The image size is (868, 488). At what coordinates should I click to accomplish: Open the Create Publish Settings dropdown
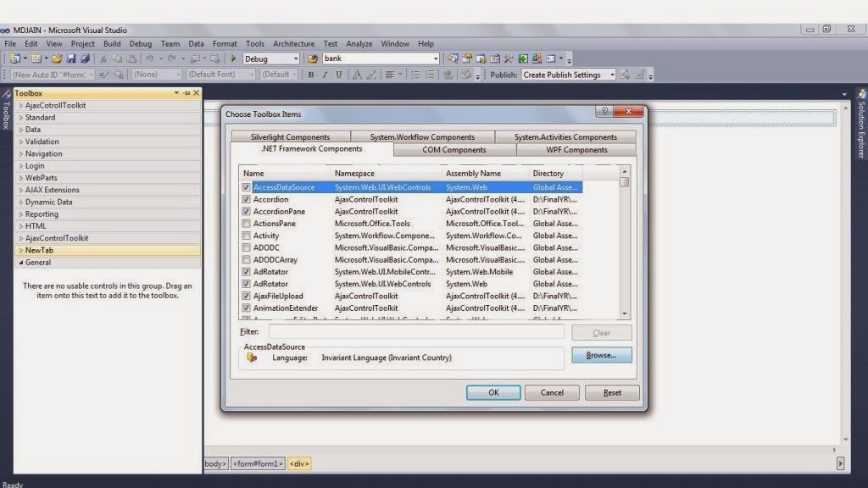pyautogui.click(x=612, y=75)
